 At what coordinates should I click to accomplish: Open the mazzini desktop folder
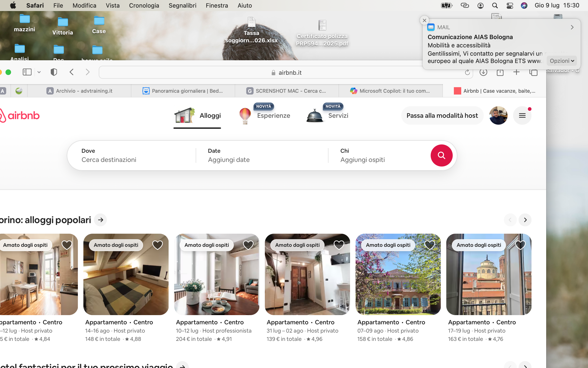pos(25,23)
